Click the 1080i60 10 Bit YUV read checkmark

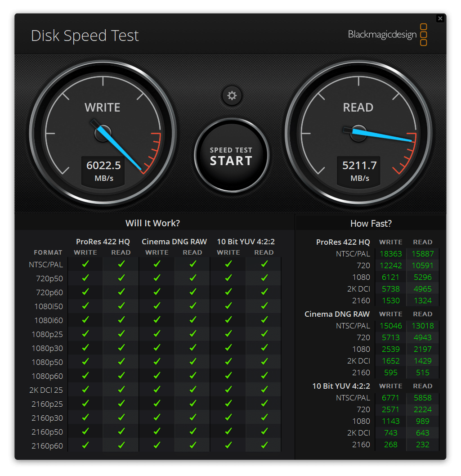264,320
